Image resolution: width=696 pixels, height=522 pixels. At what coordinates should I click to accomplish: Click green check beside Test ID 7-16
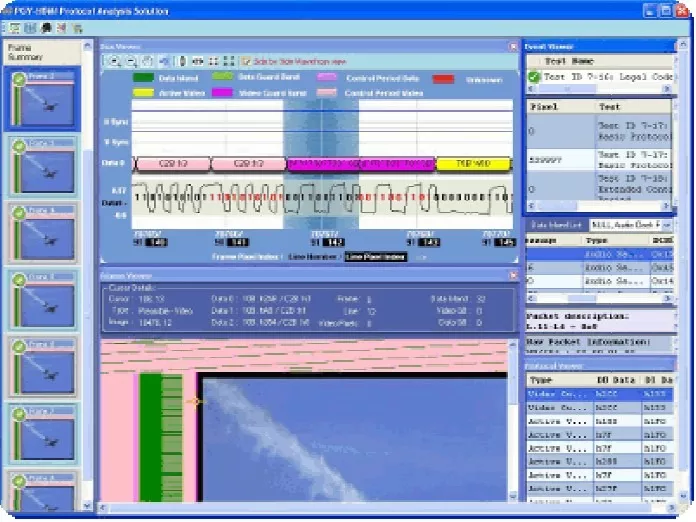coord(534,77)
